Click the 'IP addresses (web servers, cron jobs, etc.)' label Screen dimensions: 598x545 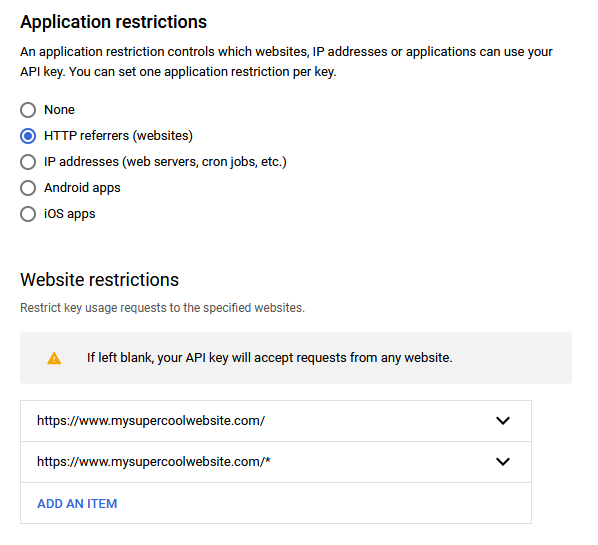pos(166,162)
